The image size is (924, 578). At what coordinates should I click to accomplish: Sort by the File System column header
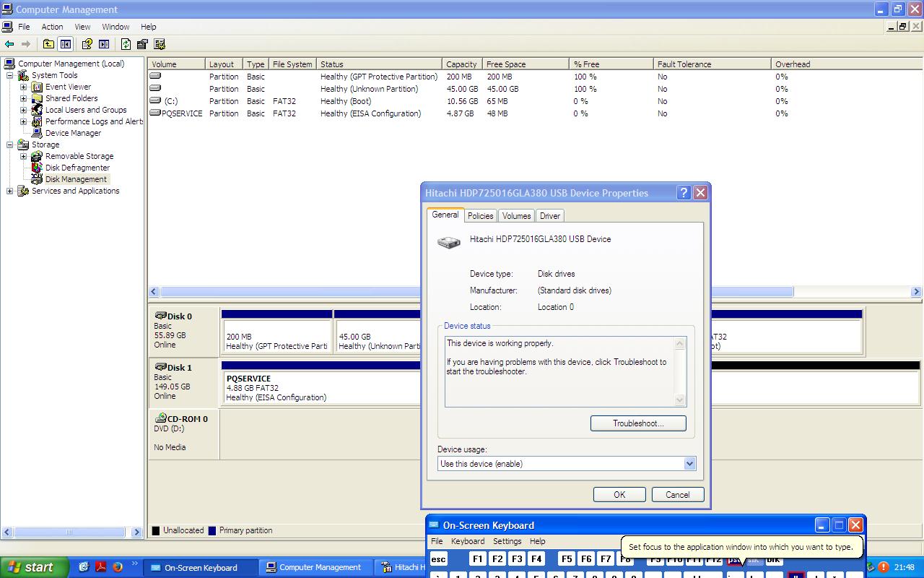pos(292,64)
